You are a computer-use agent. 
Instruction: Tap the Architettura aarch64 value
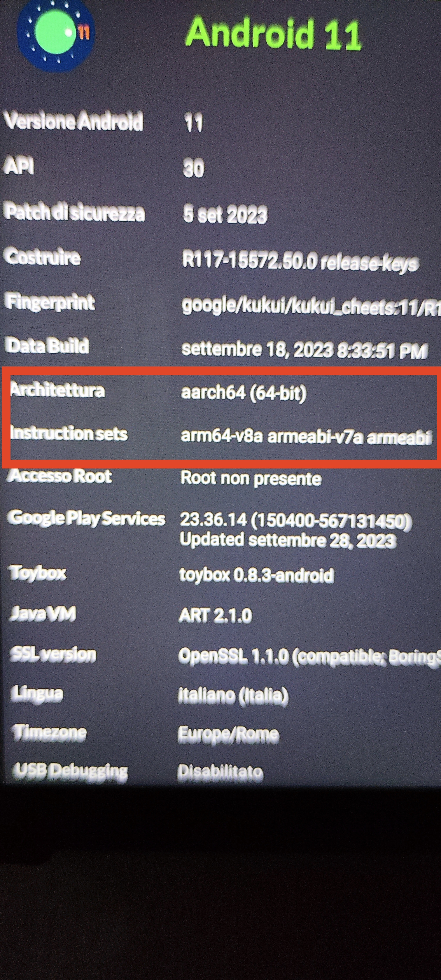(x=243, y=393)
